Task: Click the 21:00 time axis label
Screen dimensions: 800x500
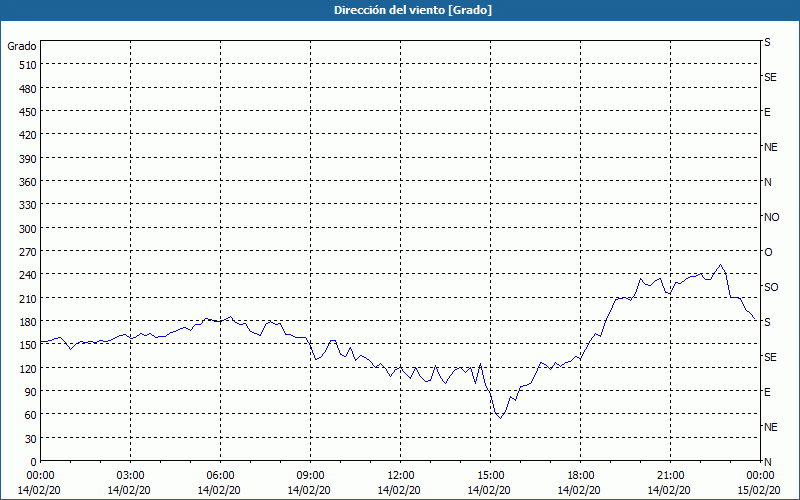Action: pos(670,476)
